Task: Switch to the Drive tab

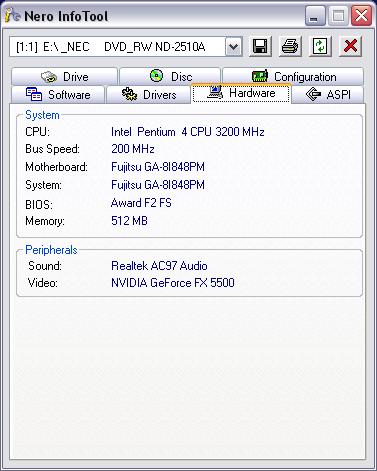Action: (64, 77)
